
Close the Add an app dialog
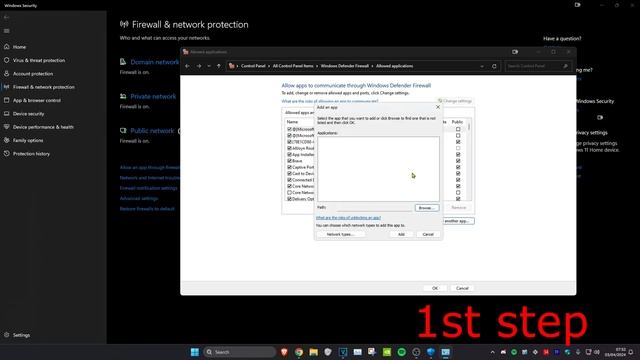[x=438, y=107]
